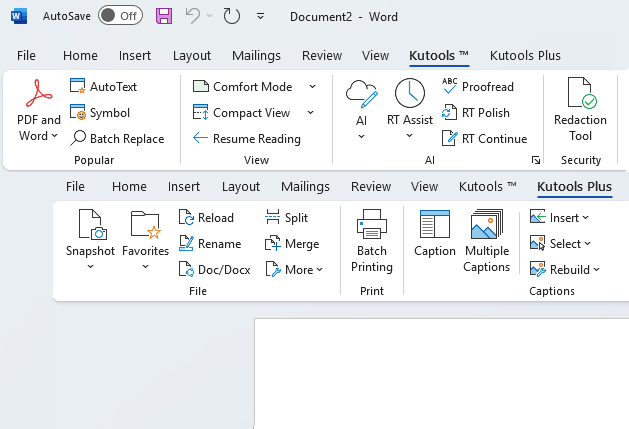The width and height of the screenshot is (629, 429).
Task: Toggle the AutoSave switch
Action: 120,16
